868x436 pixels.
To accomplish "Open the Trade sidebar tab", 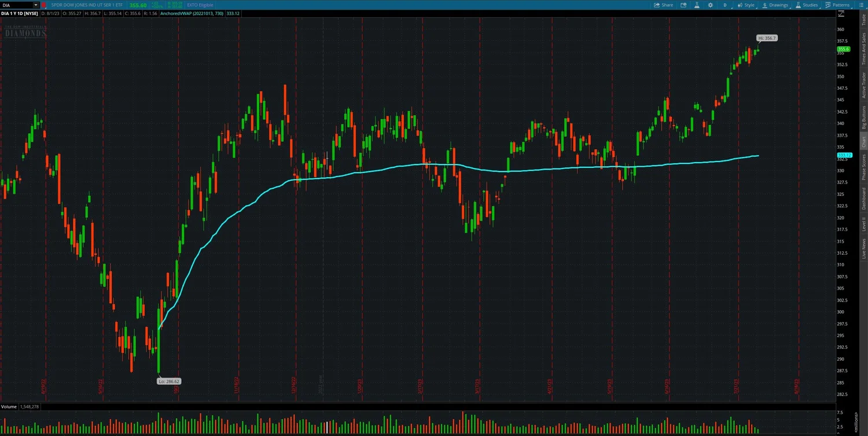I will (863, 19).
